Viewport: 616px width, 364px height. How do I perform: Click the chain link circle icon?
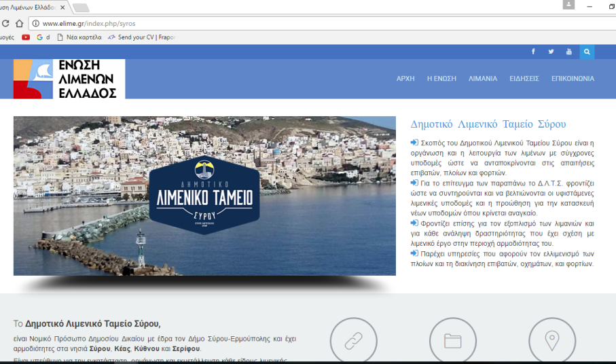(354, 341)
